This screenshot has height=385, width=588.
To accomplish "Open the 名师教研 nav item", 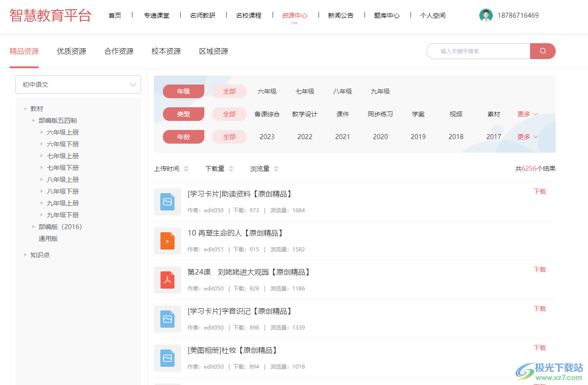I will click(203, 15).
